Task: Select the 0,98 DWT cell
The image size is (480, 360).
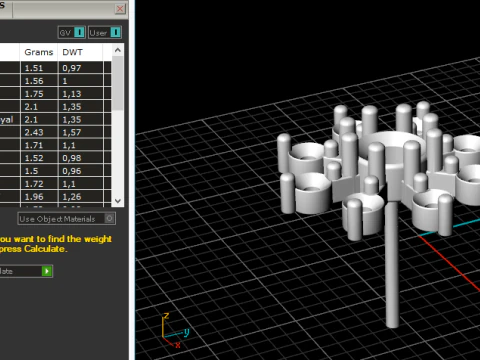Action: (x=81, y=158)
